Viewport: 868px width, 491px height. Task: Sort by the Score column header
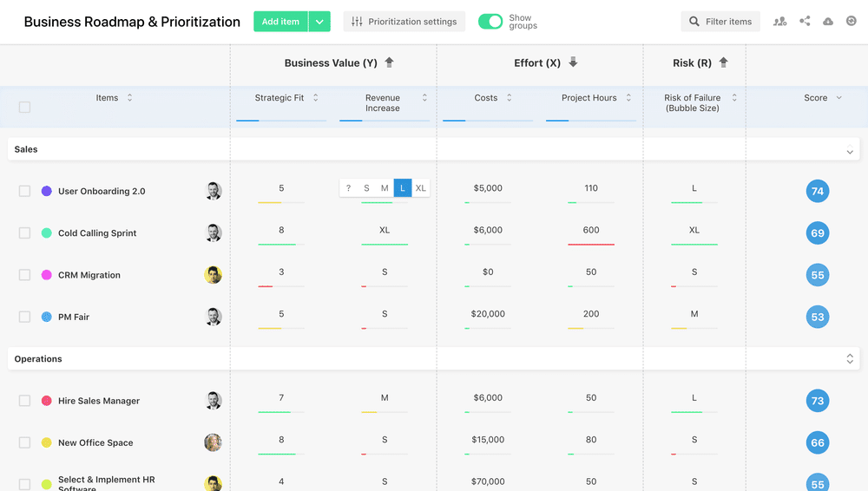pyautogui.click(x=816, y=98)
